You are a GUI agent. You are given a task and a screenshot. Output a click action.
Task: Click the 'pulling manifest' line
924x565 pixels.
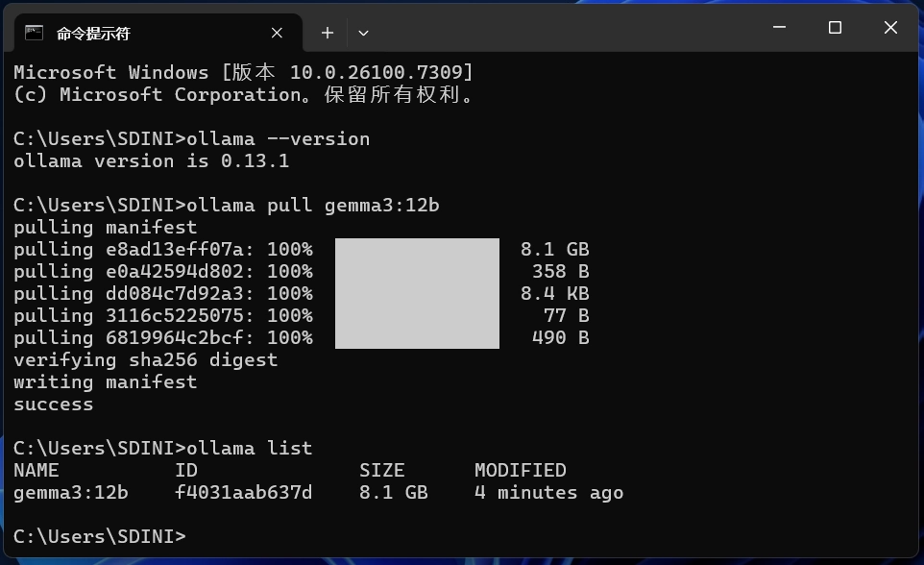click(106, 228)
